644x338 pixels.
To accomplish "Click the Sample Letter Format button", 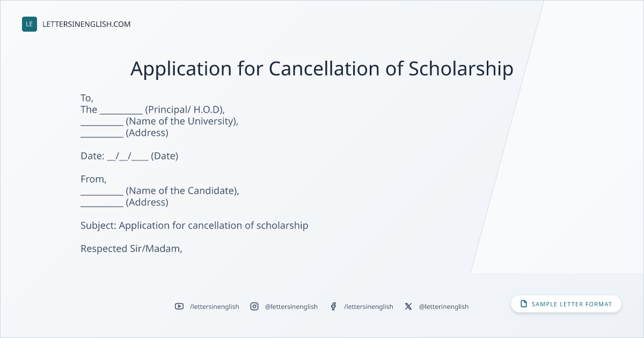I will pos(566,304).
